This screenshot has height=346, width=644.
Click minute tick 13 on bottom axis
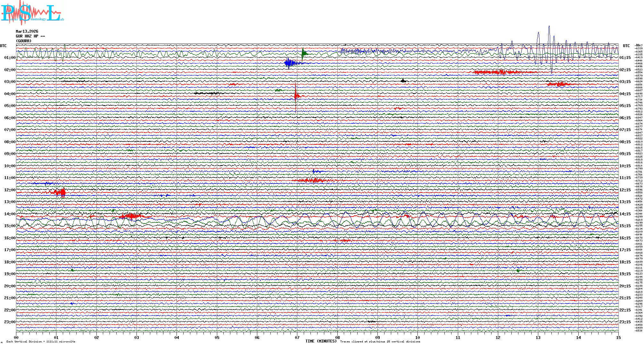538,337
